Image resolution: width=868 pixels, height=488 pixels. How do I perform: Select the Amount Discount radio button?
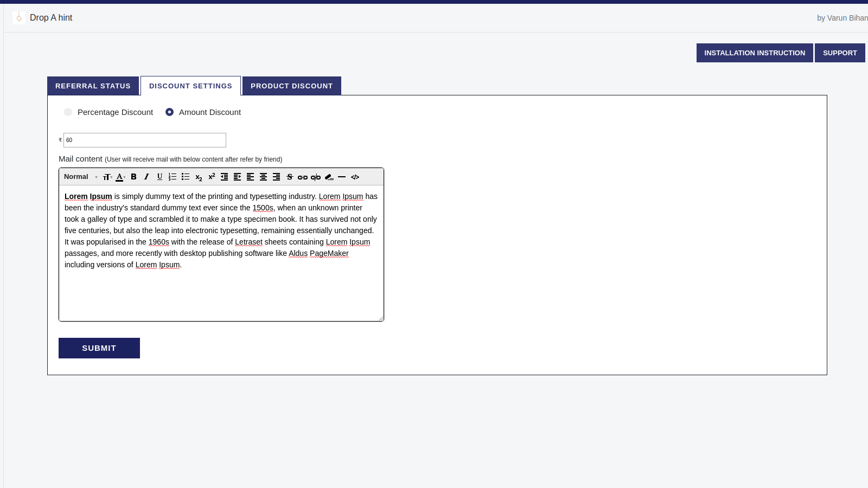pos(169,112)
